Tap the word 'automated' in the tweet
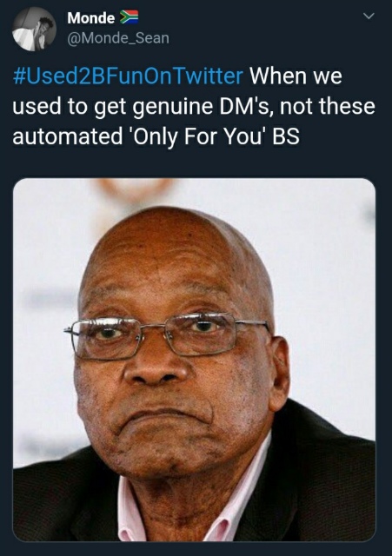 [x=68, y=137]
